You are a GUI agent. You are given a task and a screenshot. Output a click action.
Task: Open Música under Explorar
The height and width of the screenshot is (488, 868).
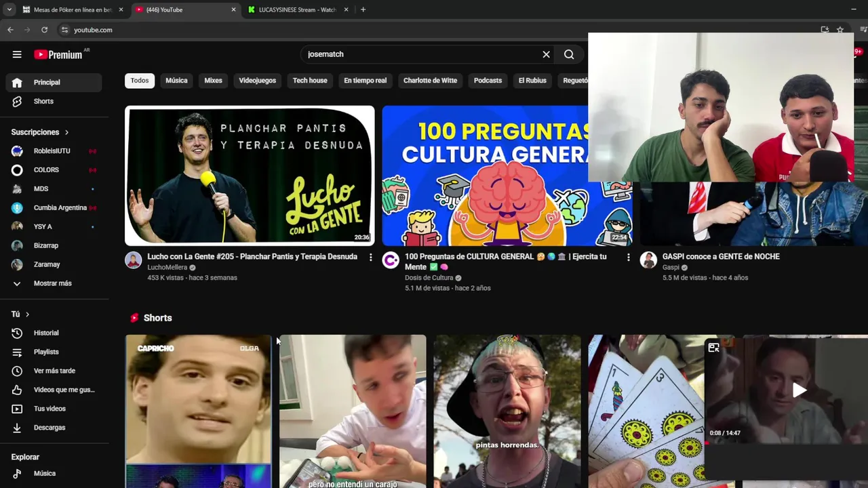pyautogui.click(x=54, y=473)
